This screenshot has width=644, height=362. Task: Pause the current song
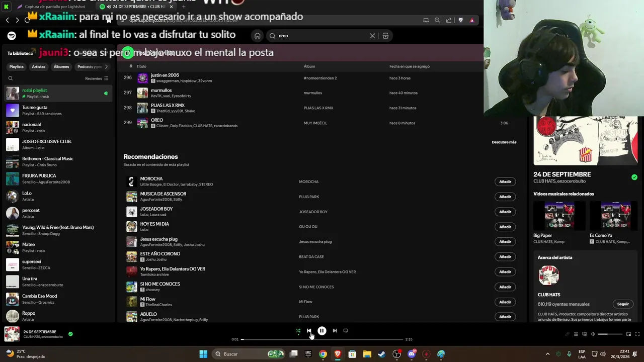click(x=322, y=331)
